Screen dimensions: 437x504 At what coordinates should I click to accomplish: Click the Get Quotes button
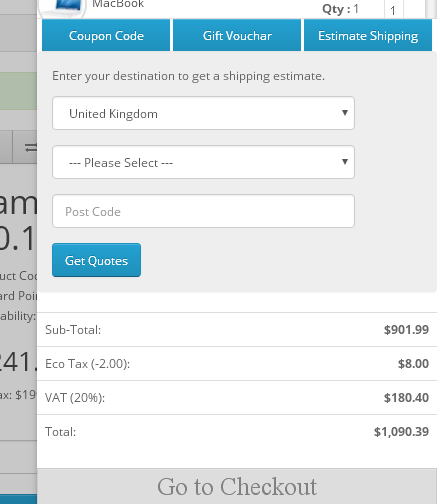(96, 260)
